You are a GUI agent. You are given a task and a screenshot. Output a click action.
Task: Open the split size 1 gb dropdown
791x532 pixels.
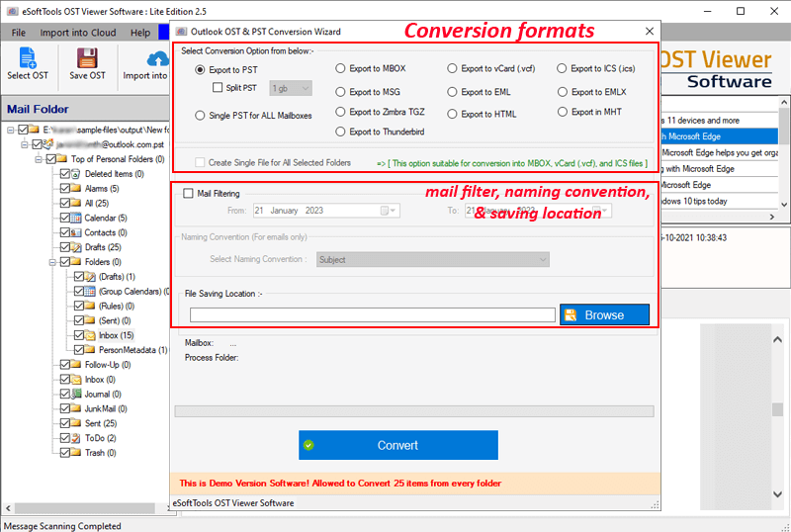click(x=291, y=88)
